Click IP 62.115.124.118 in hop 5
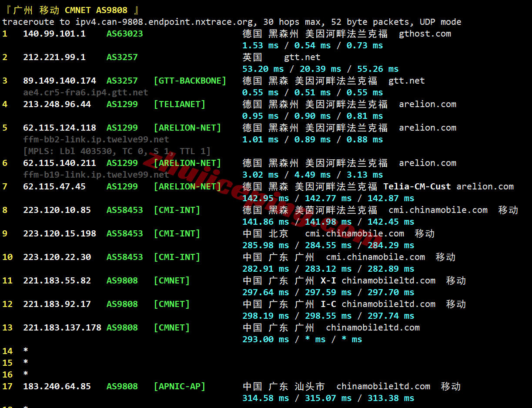 click(60, 128)
